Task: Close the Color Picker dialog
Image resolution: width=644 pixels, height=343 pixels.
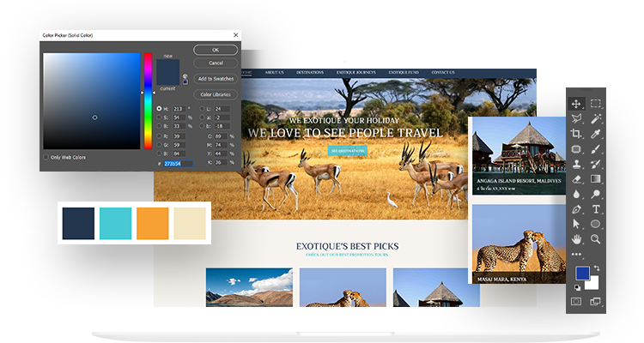Action: pyautogui.click(x=236, y=35)
